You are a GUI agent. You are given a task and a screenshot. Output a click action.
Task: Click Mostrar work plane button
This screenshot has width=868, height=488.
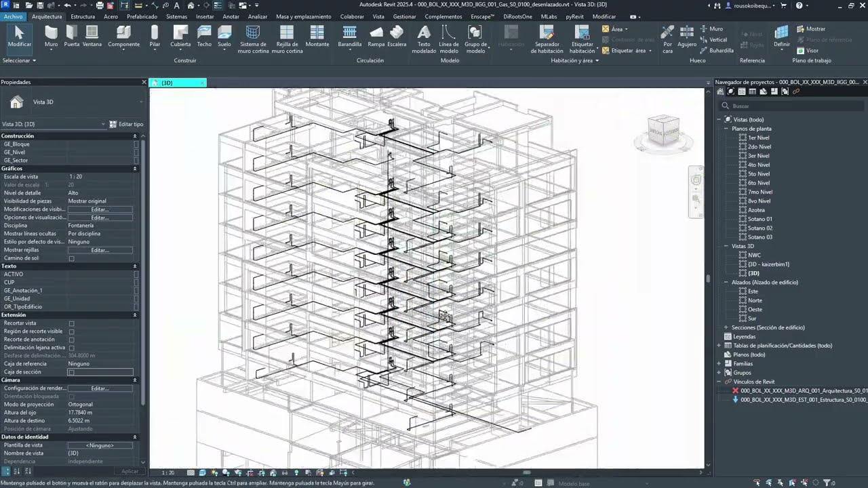[811, 29]
